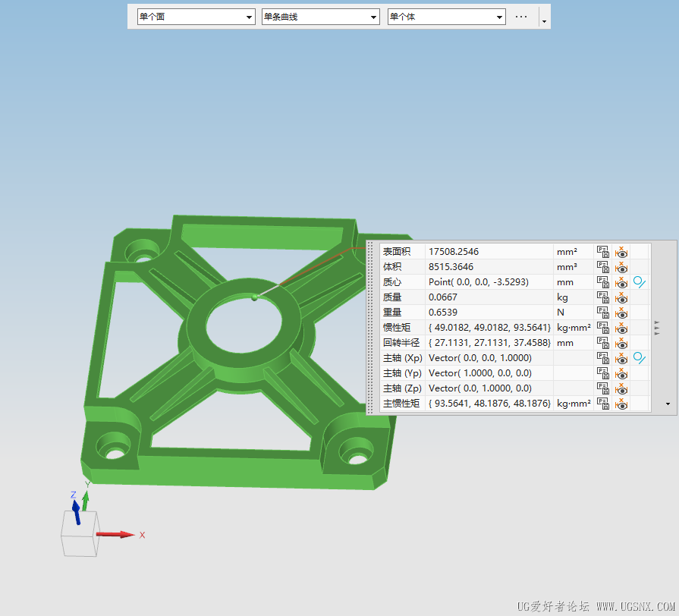Select the centroid point on the green part
Screen dimensions: 679x616
tap(255, 297)
